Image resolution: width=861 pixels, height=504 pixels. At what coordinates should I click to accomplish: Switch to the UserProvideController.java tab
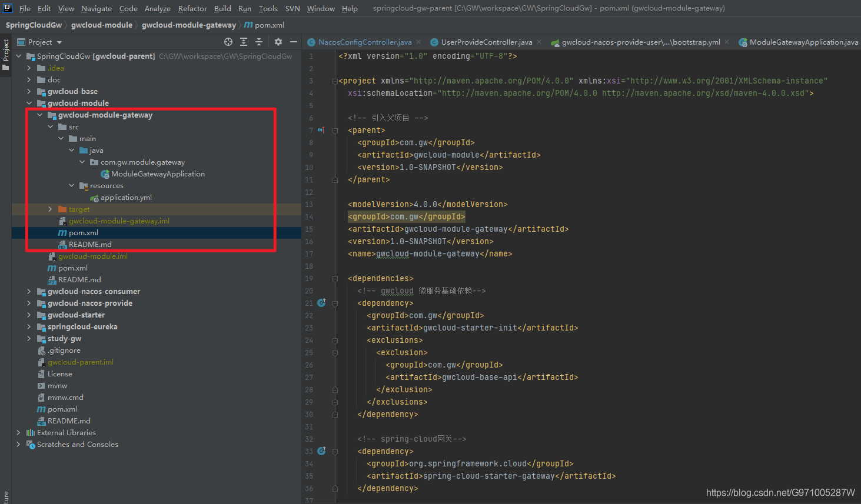(486, 42)
